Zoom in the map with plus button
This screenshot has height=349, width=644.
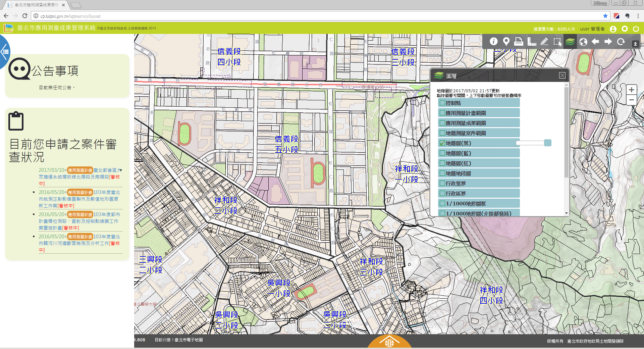pos(631,90)
